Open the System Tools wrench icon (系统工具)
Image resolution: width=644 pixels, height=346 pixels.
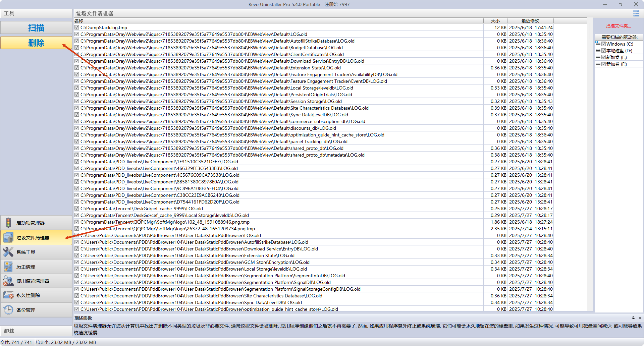coord(8,252)
